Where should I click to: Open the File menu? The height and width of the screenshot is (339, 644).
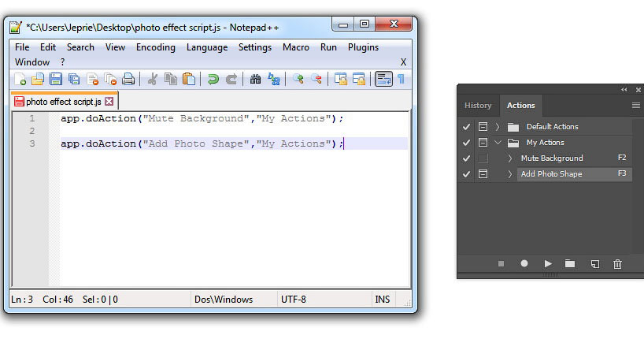(x=22, y=47)
